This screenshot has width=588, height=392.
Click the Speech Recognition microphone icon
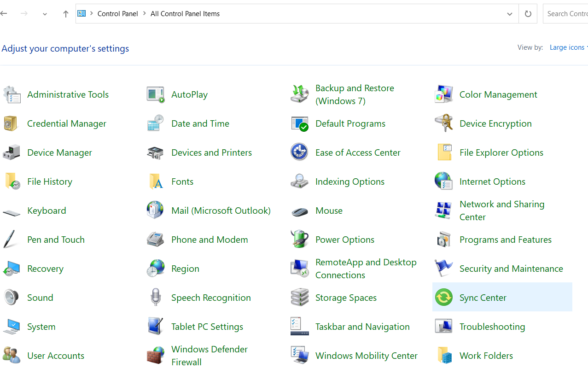click(156, 298)
